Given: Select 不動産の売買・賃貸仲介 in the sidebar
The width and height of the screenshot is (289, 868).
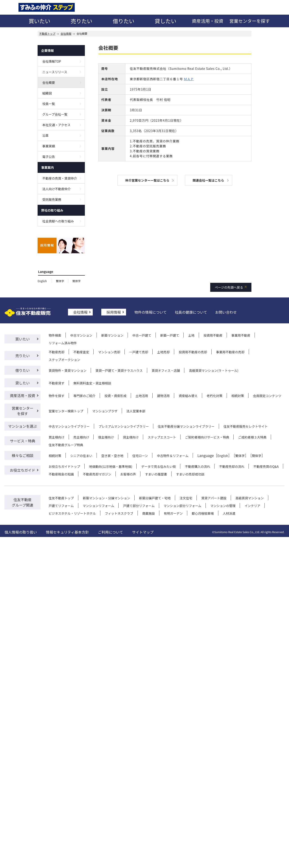Looking at the screenshot, I should click(x=61, y=178).
